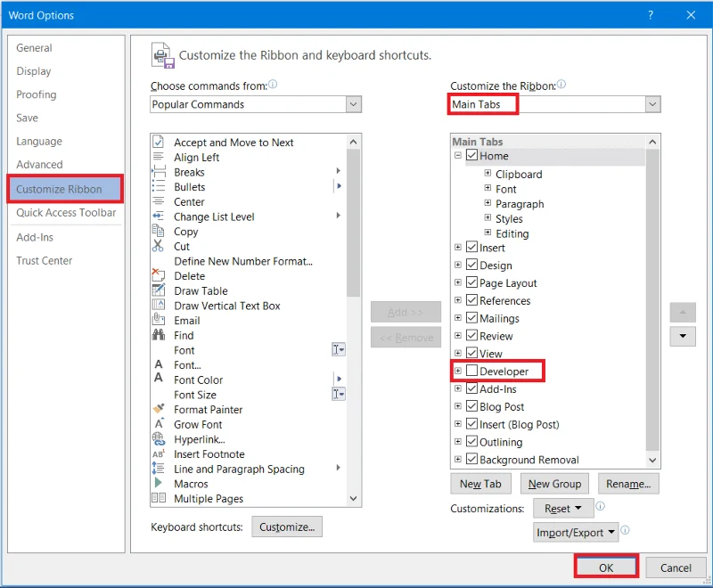
Task: Select the Grow Font icon
Action: click(159, 423)
